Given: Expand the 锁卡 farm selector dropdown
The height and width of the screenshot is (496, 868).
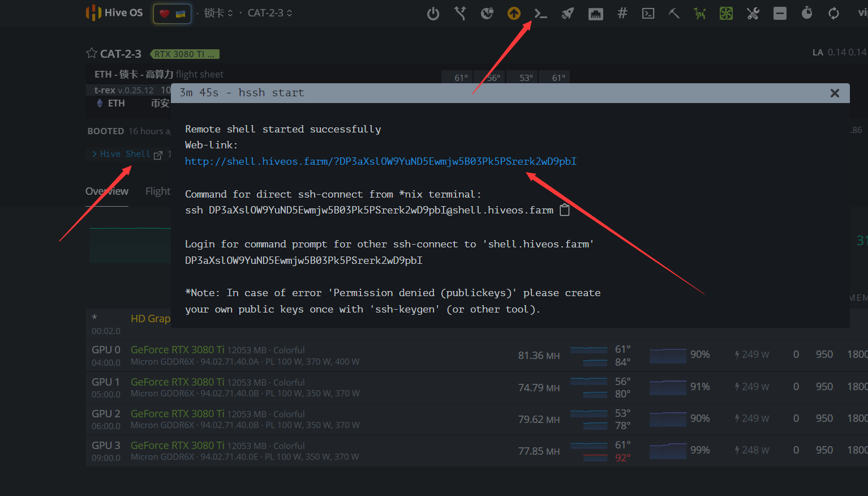Looking at the screenshot, I should (x=218, y=13).
